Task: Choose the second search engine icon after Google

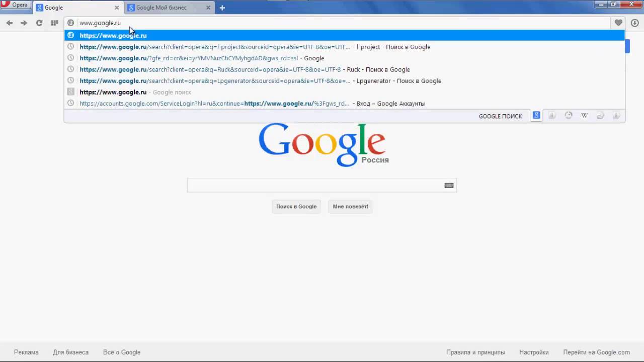Action: [552, 116]
